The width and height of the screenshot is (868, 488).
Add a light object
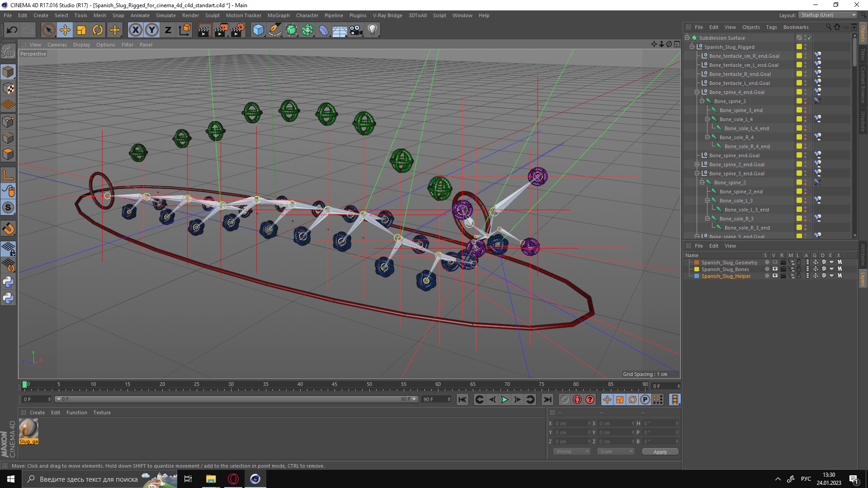pos(373,30)
